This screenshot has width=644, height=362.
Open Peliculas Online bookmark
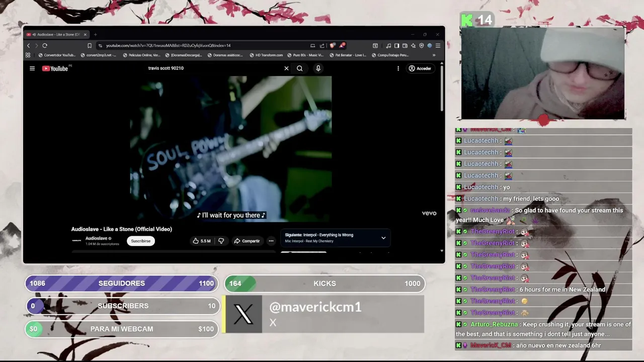coord(142,55)
